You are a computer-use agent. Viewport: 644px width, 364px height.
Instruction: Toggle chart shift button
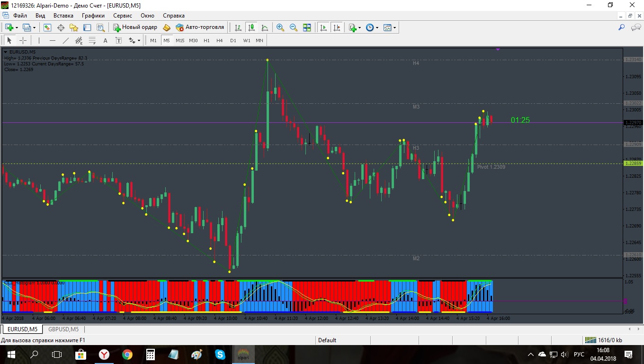pyautogui.click(x=337, y=27)
